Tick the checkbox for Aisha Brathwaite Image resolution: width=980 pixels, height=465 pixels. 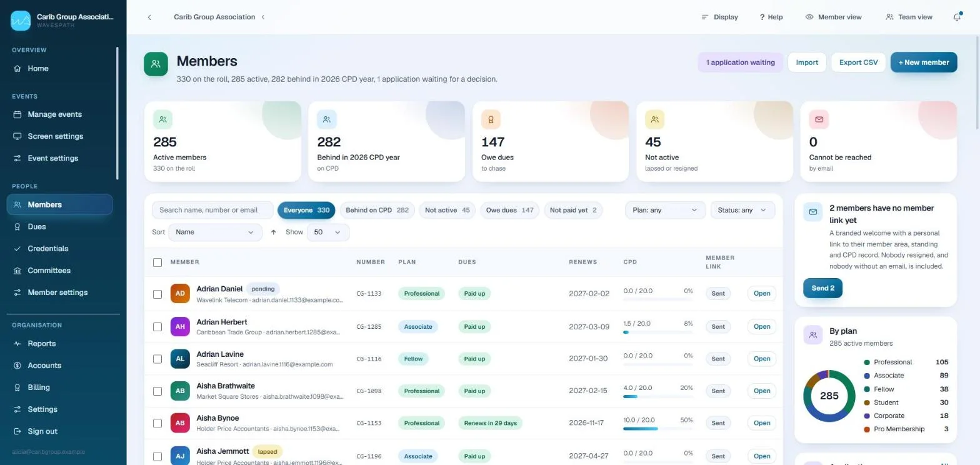tap(157, 391)
